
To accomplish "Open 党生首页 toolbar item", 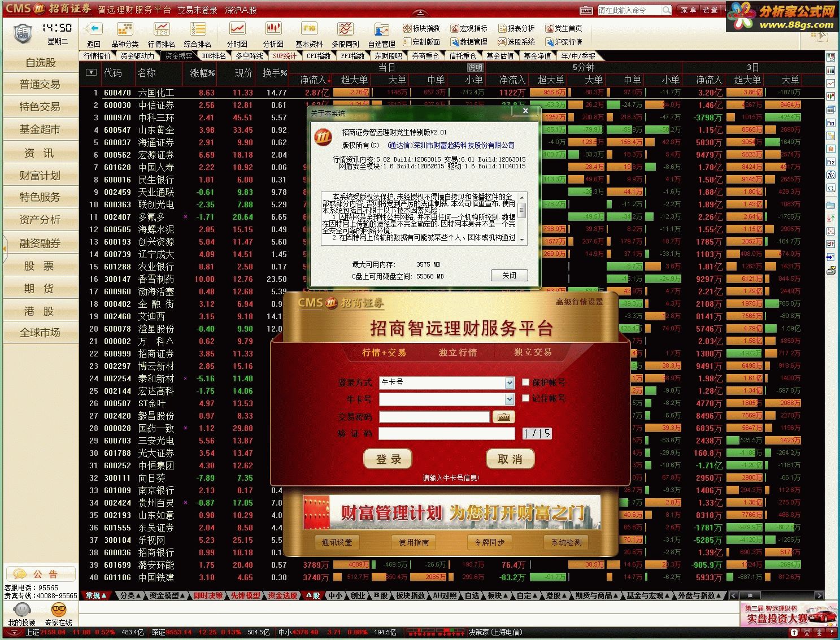I will tap(564, 28).
